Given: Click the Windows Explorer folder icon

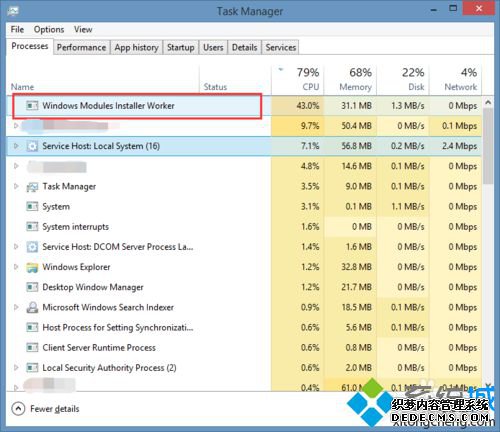Looking at the screenshot, I should (32, 267).
